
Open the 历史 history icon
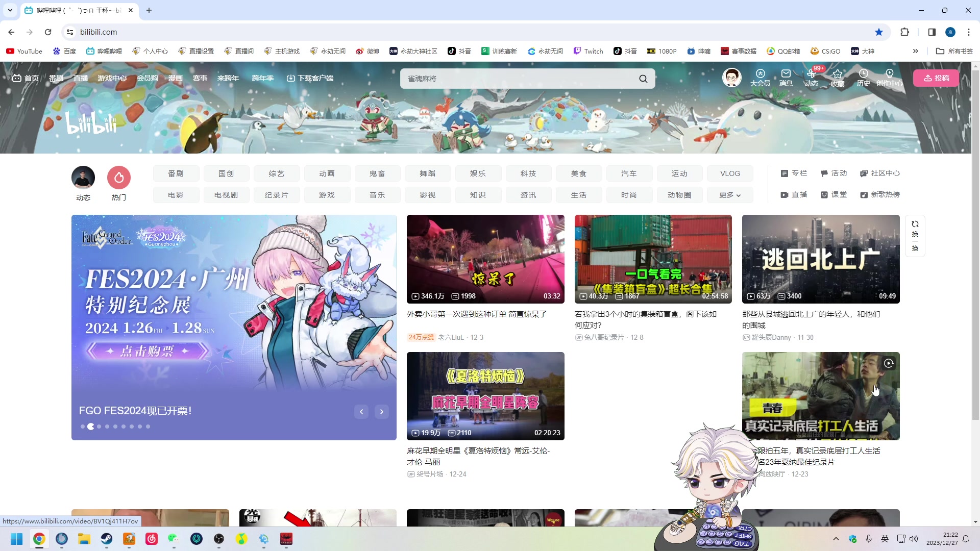863,74
